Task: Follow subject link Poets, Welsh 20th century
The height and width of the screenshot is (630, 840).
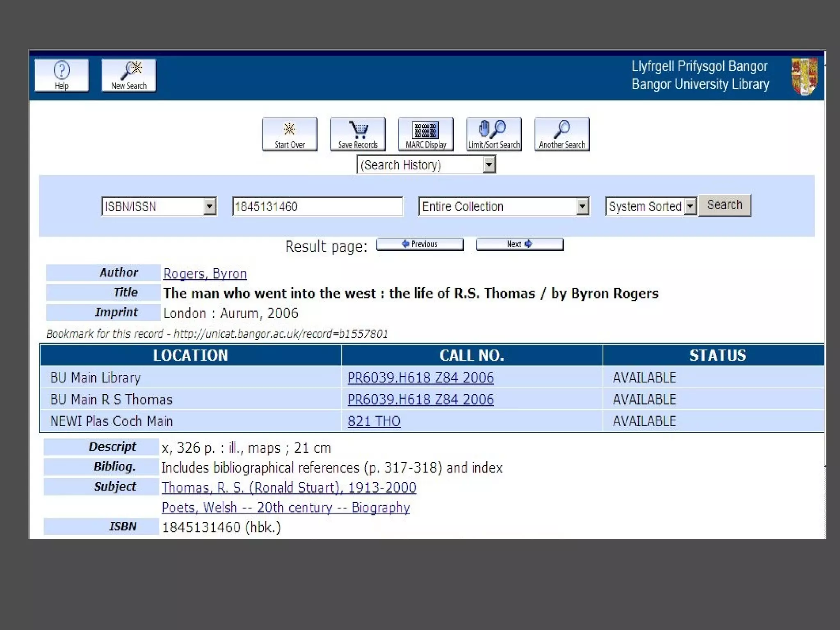Action: tap(285, 508)
